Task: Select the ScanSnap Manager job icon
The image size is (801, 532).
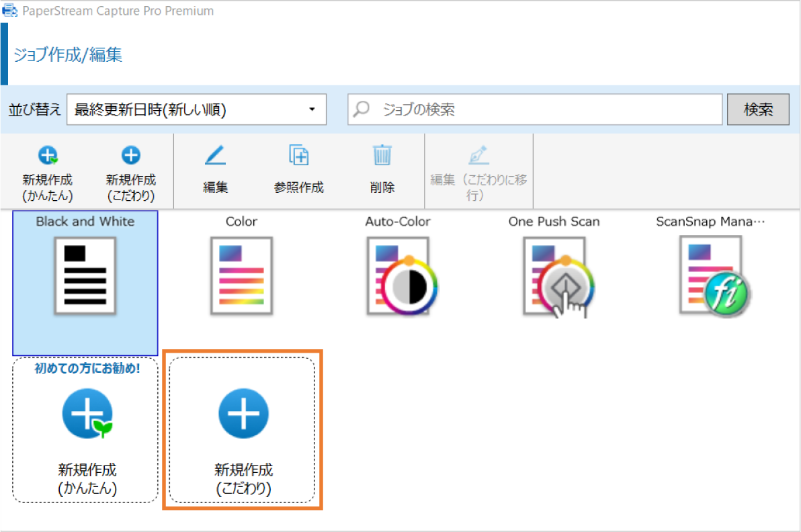Action: (714, 276)
